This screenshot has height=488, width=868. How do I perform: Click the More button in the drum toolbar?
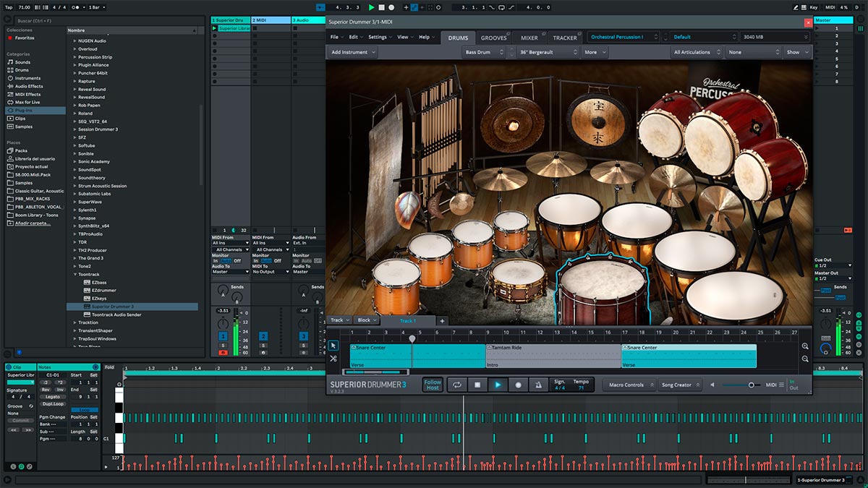(594, 52)
